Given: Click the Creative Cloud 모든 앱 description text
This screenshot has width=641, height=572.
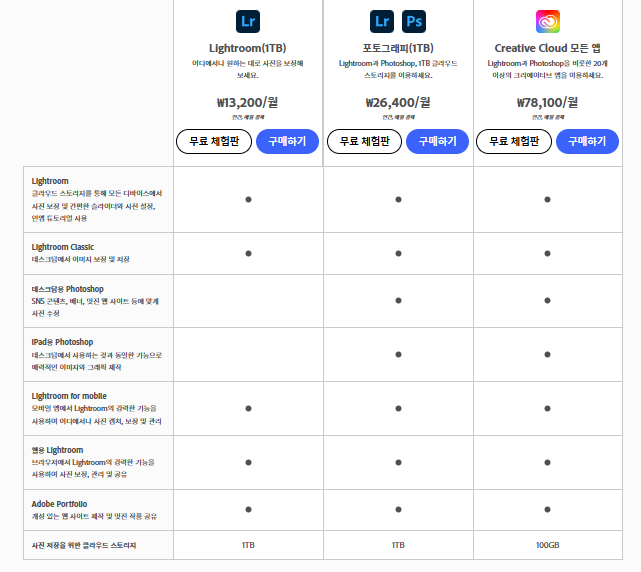Looking at the screenshot, I should click(548, 70).
